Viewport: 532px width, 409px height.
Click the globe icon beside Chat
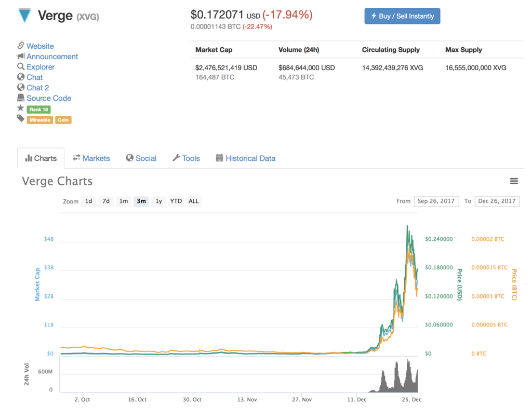coord(21,77)
